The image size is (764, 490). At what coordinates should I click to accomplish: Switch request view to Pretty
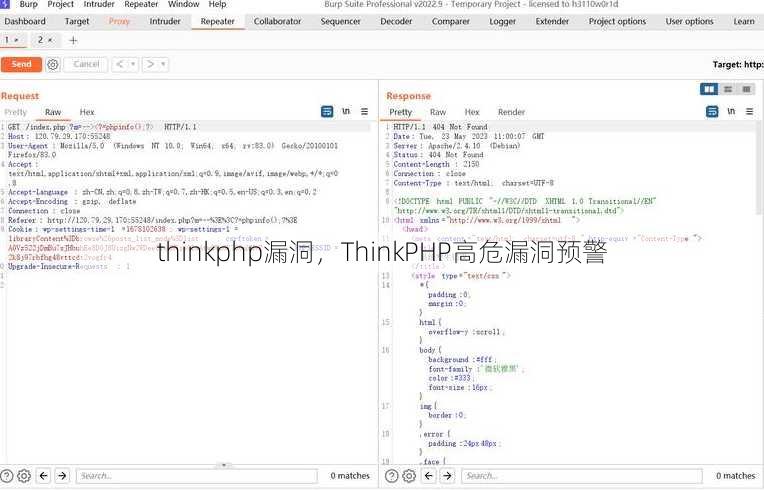(x=16, y=112)
